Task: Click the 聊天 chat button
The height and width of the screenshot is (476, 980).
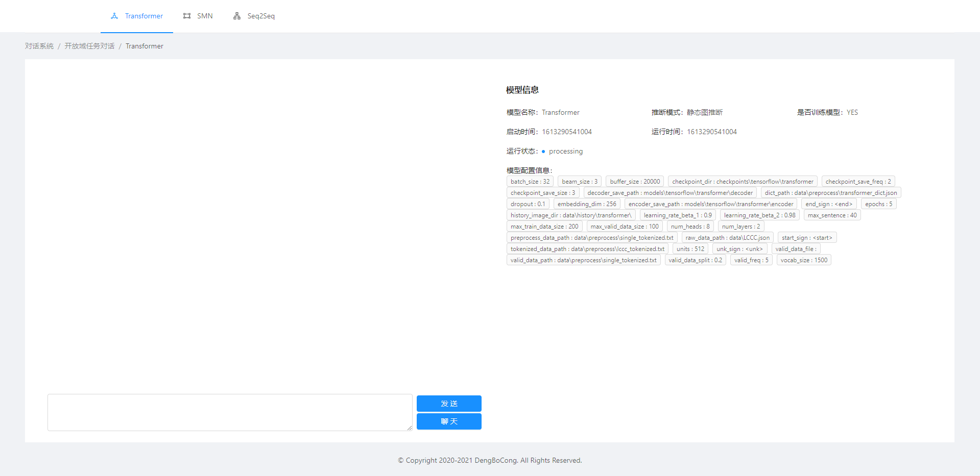Action: point(449,421)
